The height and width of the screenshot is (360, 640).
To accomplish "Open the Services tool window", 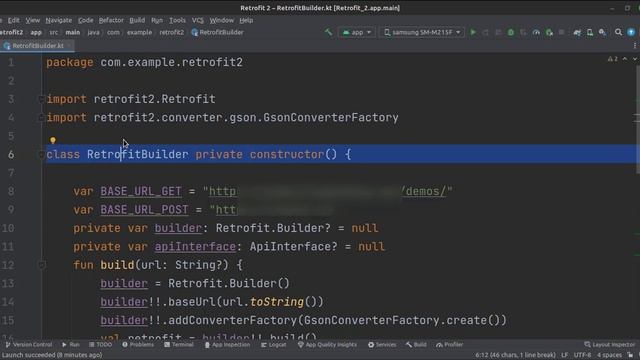I will (x=382, y=345).
